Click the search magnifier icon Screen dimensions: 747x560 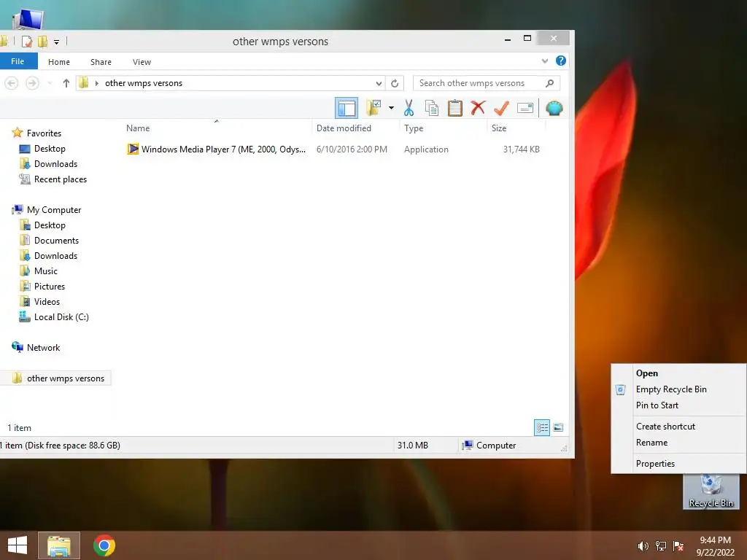coord(550,83)
